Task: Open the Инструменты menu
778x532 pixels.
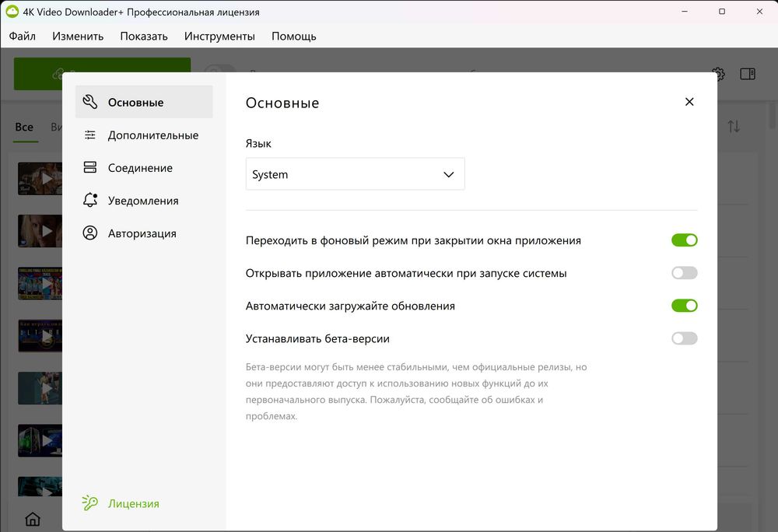Action: [219, 37]
